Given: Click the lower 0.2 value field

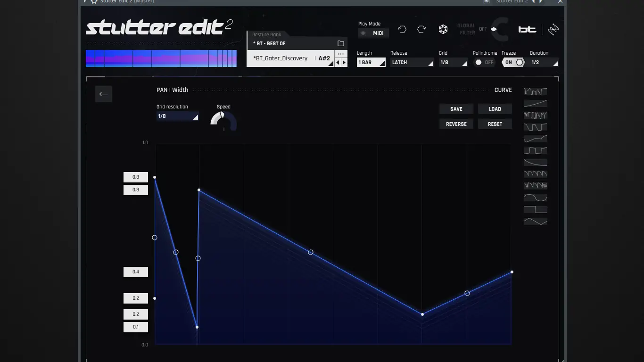Looking at the screenshot, I should coord(136,314).
